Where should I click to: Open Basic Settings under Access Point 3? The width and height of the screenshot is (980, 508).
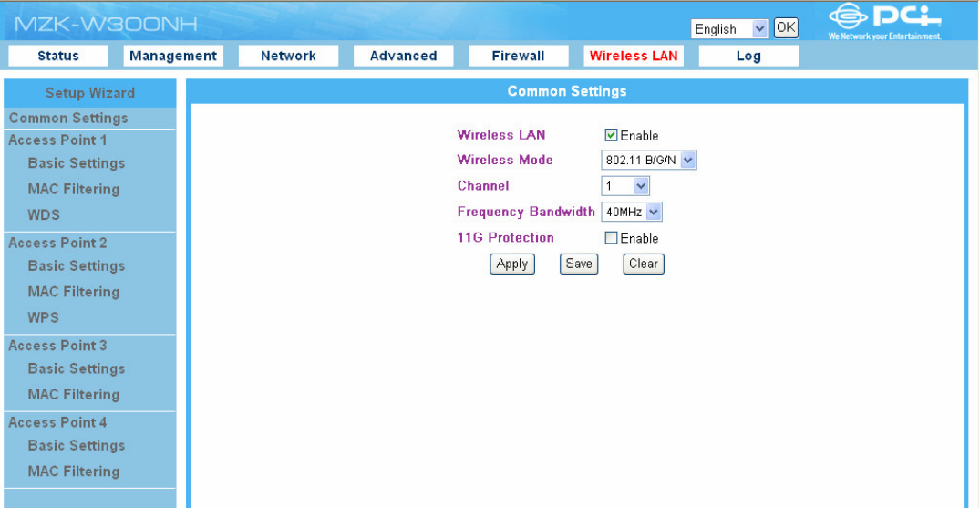[77, 368]
